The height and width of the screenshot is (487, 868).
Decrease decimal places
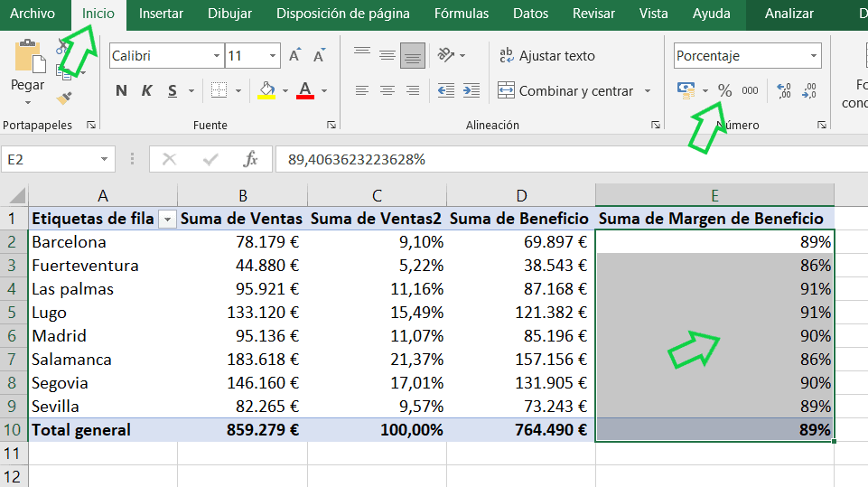coord(808,90)
